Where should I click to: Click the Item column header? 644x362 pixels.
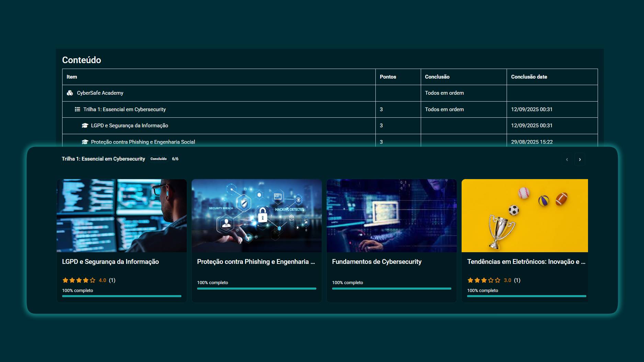pyautogui.click(x=72, y=77)
